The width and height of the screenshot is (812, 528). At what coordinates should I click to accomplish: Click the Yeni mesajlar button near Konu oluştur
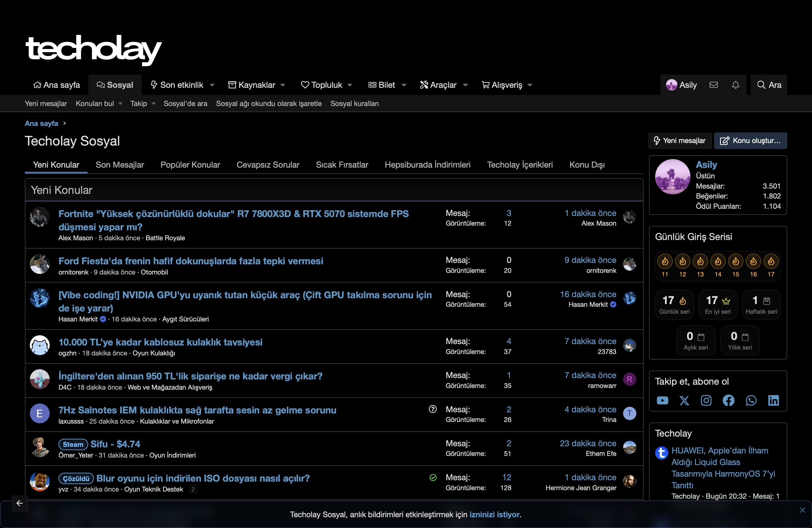pos(679,141)
